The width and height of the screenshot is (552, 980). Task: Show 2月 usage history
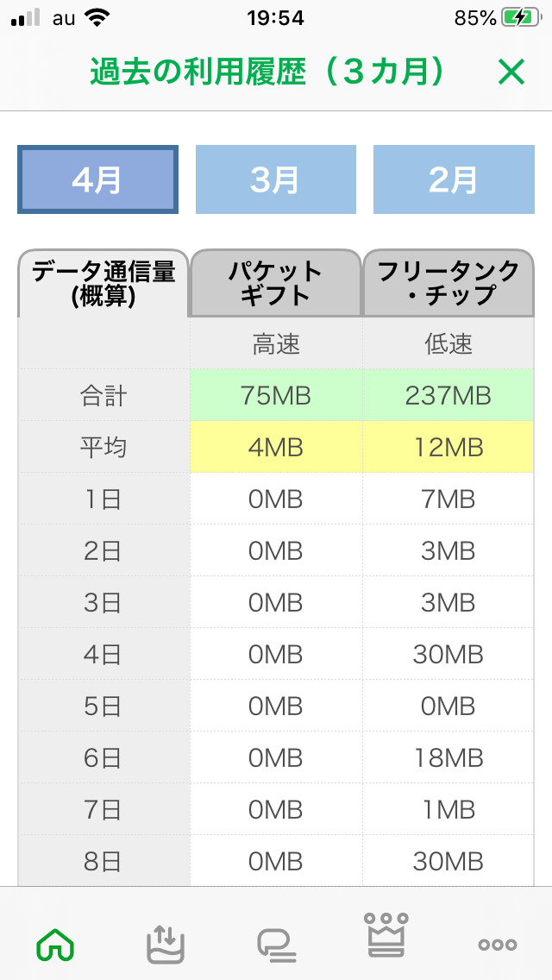(x=454, y=179)
